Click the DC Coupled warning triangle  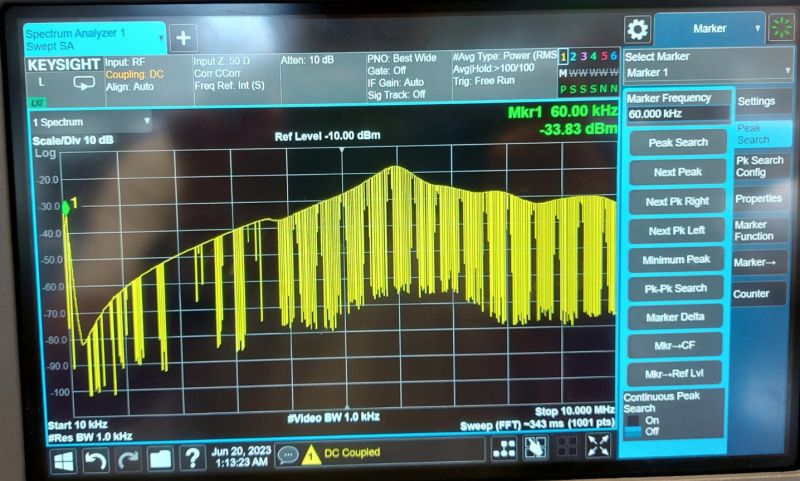point(311,455)
